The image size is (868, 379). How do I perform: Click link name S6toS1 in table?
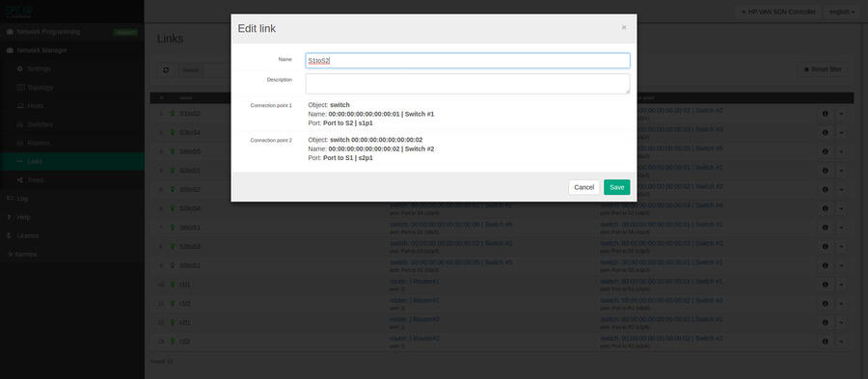pyautogui.click(x=190, y=228)
